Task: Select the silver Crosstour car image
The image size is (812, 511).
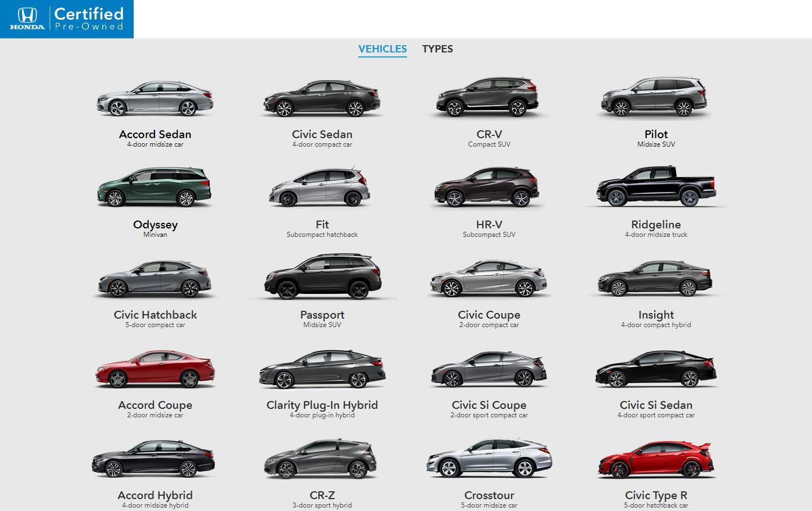Action: (489, 458)
